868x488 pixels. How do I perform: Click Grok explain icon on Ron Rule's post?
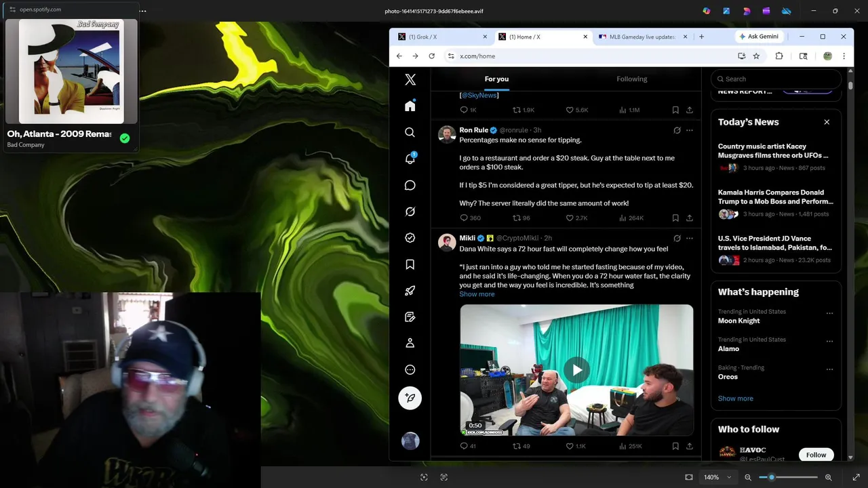677,130
